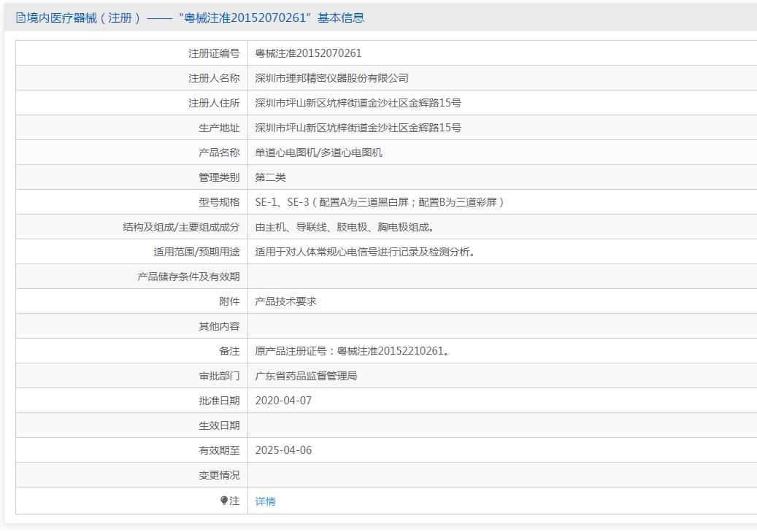Click the approval date 2020-04-07
757x532 pixels.
tap(283, 401)
